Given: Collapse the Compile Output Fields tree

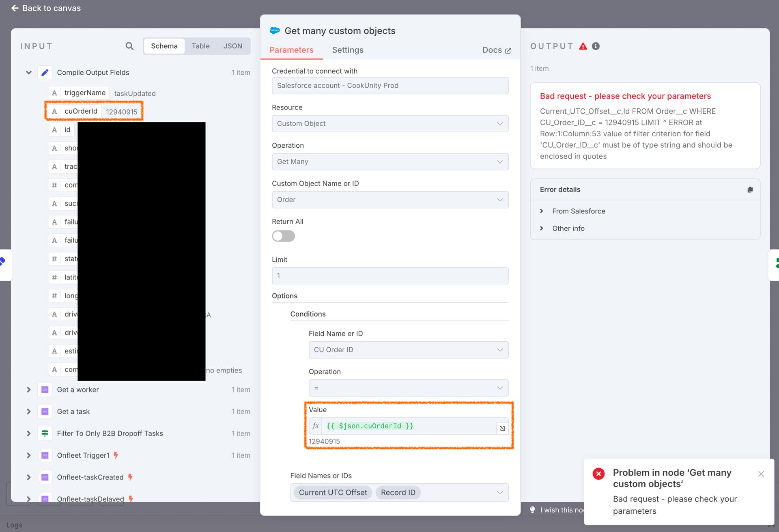Looking at the screenshot, I should (29, 73).
